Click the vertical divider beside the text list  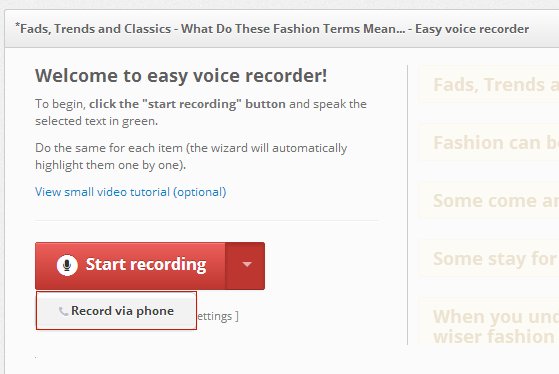[x=407, y=205]
